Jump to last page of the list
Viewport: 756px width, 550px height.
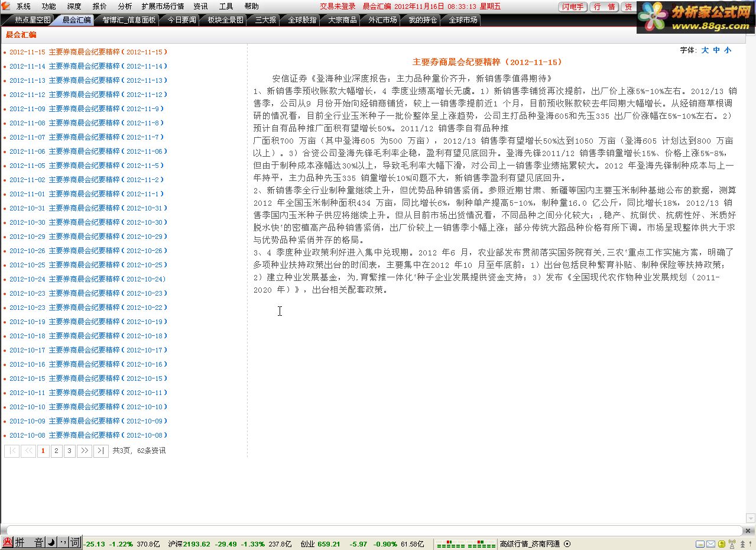click(x=101, y=451)
